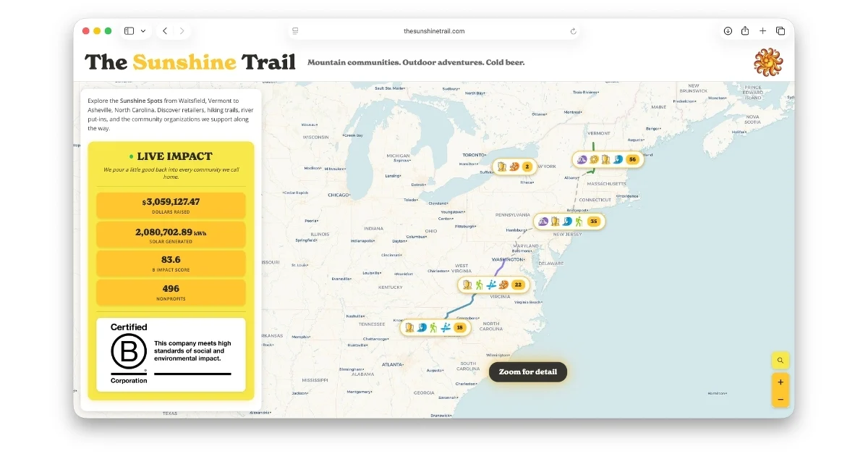Click the green hiker icon in the 22 cluster
Viewport: 868px width, 454px height.
click(x=479, y=285)
